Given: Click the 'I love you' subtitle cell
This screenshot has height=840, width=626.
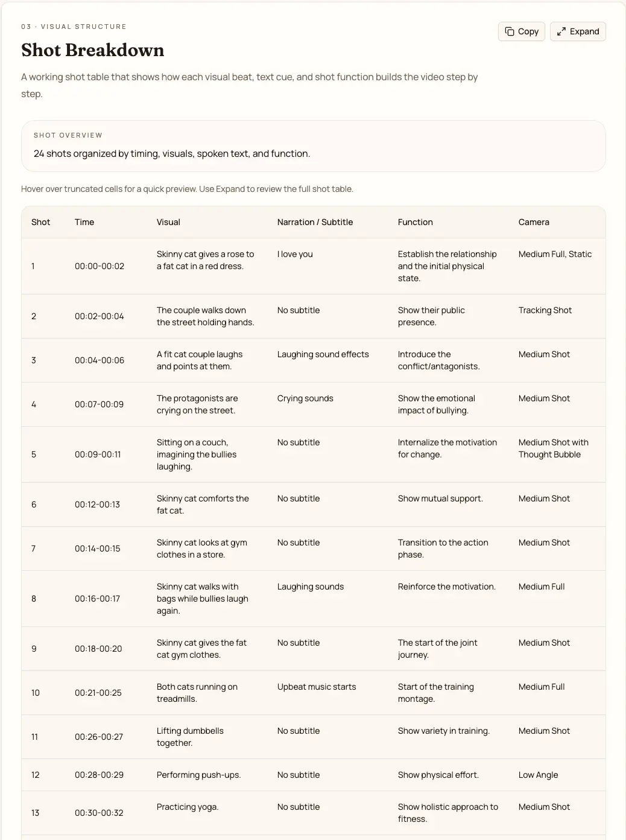Looking at the screenshot, I should 295,254.
